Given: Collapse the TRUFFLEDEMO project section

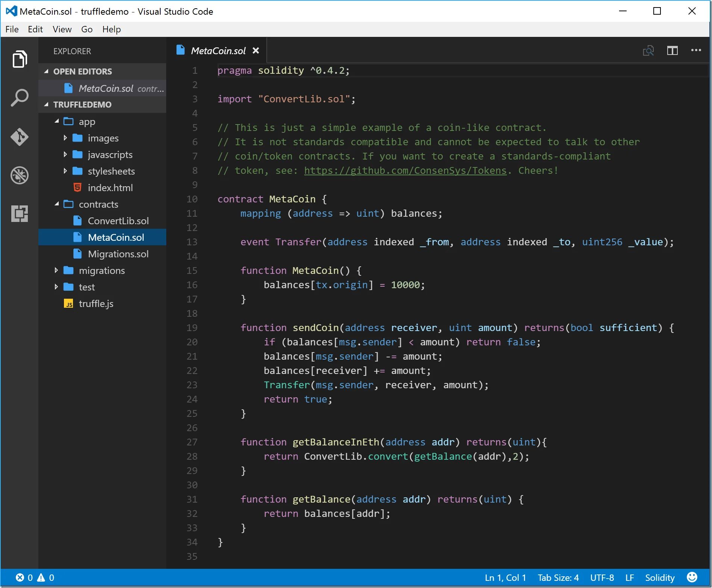Looking at the screenshot, I should tap(46, 104).
